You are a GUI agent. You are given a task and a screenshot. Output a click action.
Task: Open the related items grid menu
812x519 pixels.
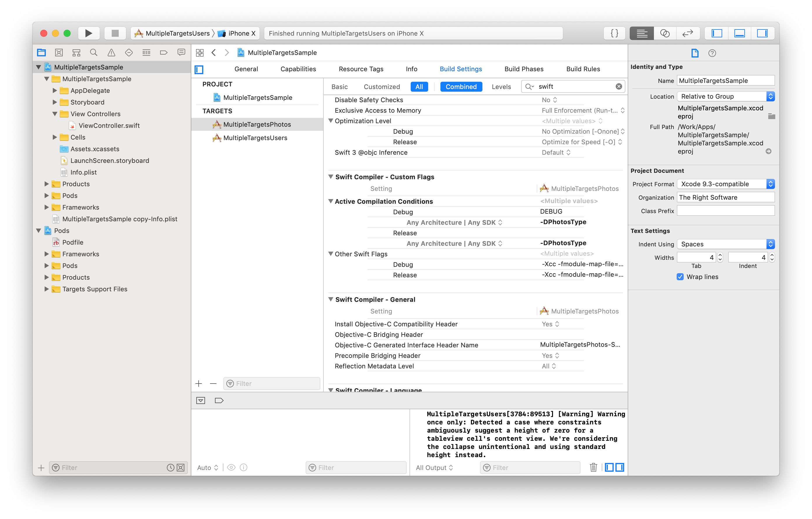(200, 53)
